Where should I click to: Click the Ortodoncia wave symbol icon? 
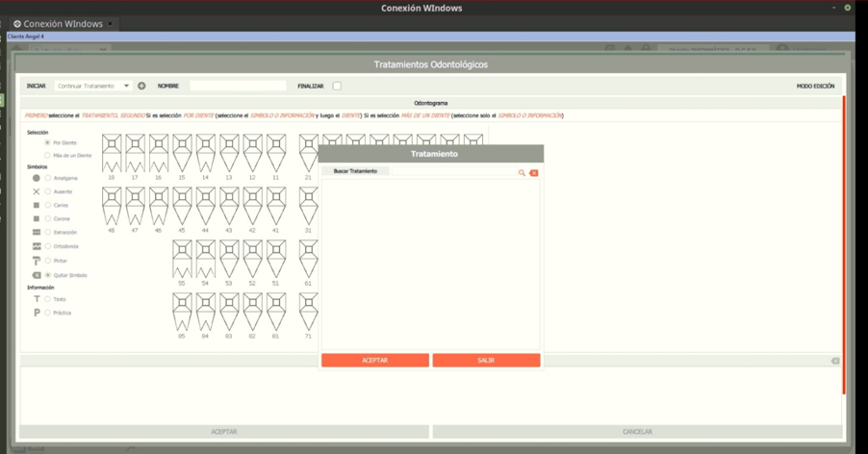click(x=37, y=246)
